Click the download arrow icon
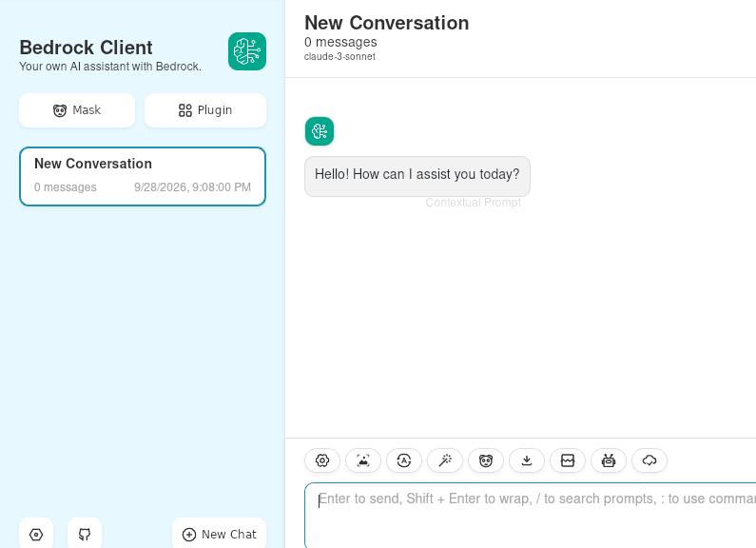The image size is (756, 548). click(x=527, y=460)
